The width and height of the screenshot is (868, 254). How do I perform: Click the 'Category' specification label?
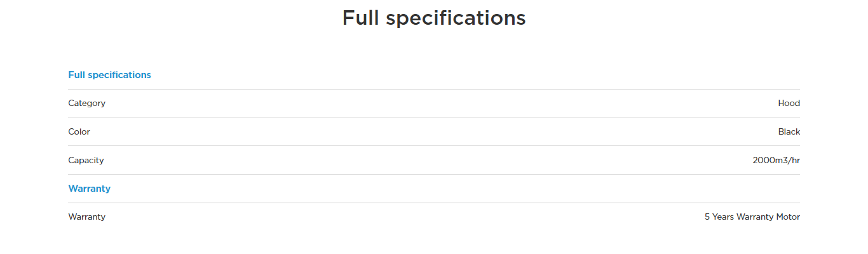tap(87, 103)
